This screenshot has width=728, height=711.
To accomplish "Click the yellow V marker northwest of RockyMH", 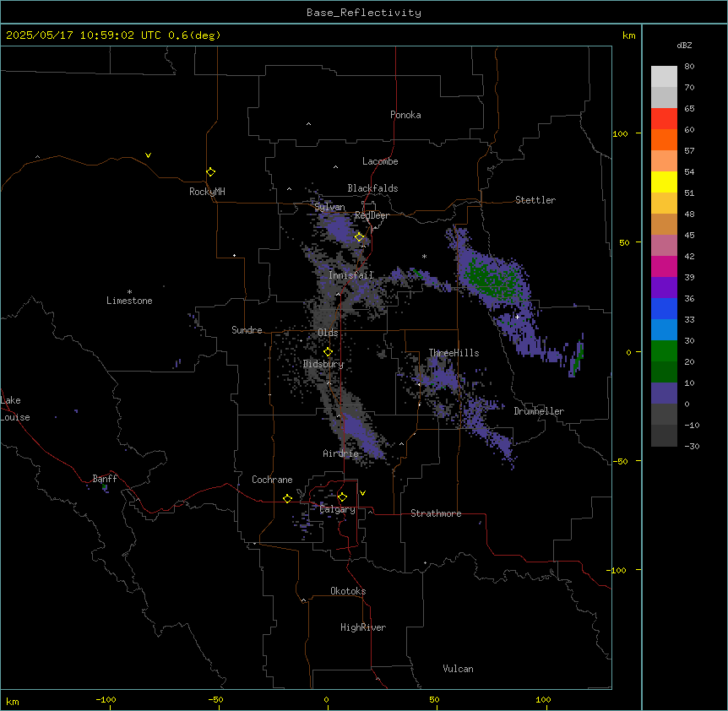I will click(x=148, y=155).
